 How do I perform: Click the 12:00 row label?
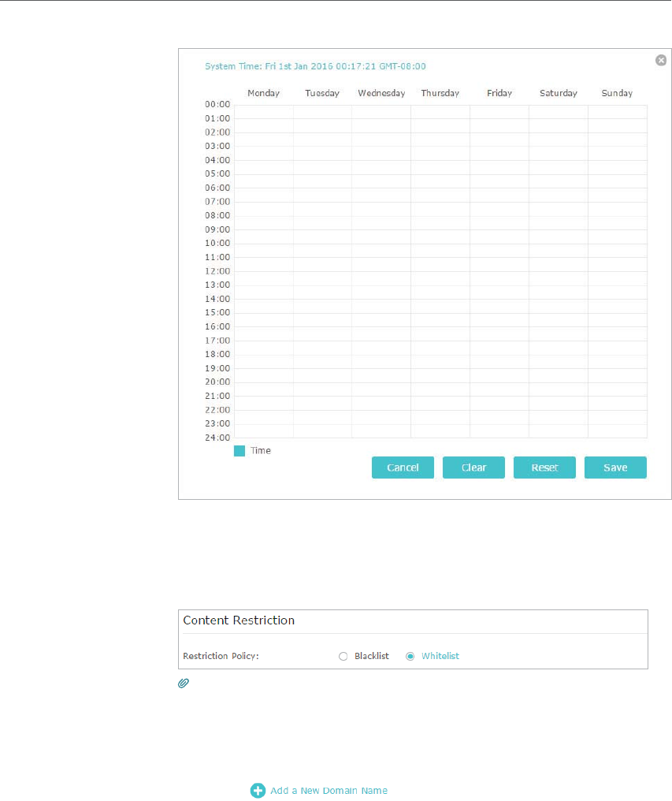(x=217, y=271)
